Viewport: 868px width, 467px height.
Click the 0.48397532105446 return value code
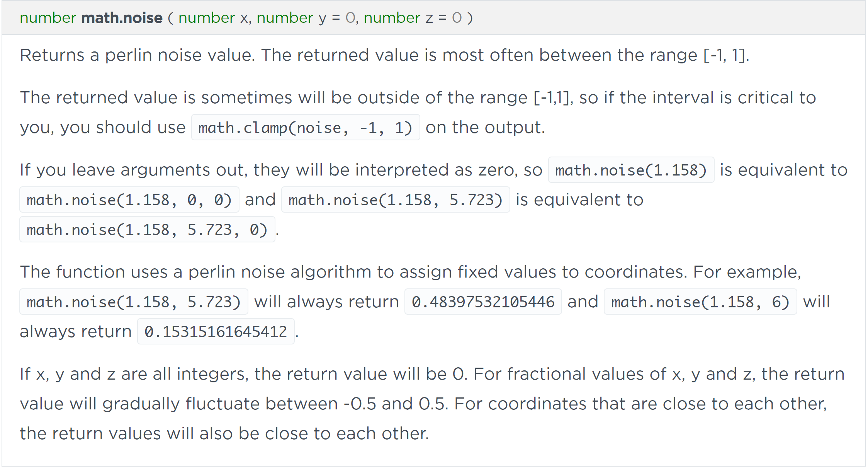(483, 302)
